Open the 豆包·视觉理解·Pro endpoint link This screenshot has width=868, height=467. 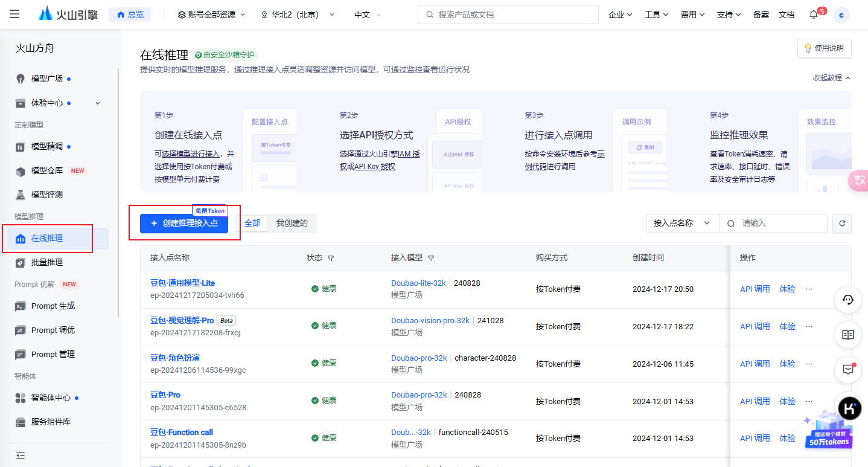(x=182, y=320)
